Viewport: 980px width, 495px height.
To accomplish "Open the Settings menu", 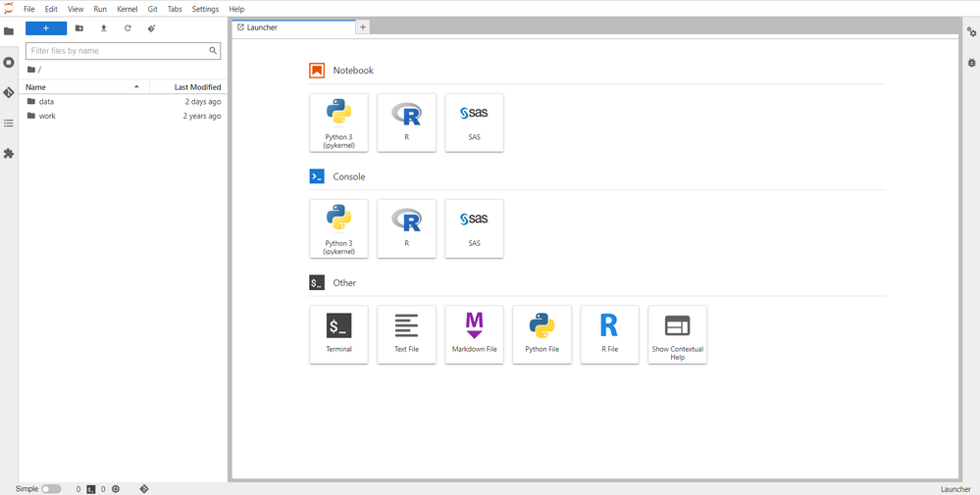I will [x=206, y=10].
